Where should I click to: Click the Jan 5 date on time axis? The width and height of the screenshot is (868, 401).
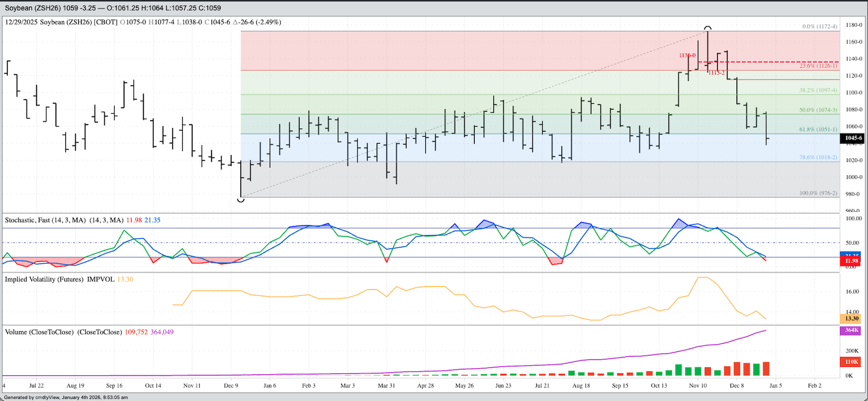click(775, 385)
